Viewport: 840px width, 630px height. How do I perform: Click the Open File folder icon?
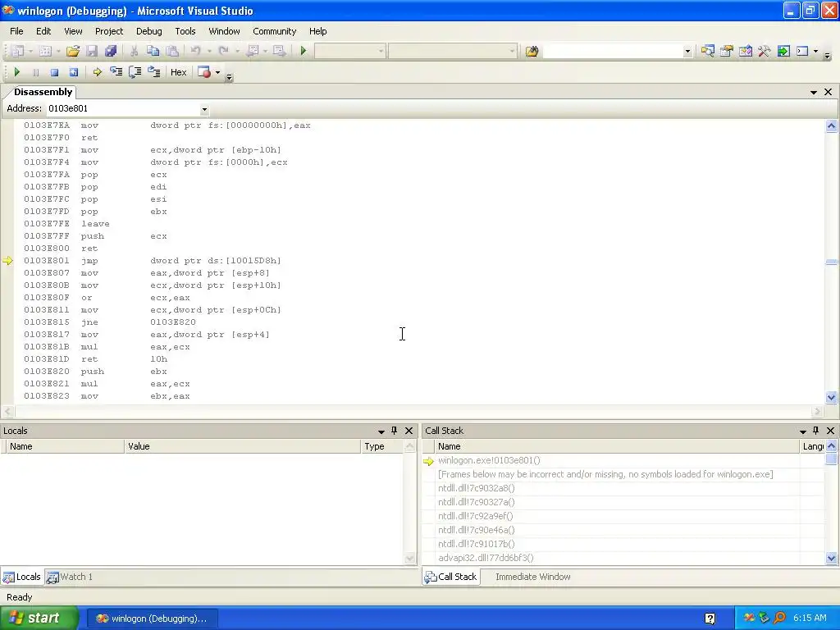click(x=73, y=51)
